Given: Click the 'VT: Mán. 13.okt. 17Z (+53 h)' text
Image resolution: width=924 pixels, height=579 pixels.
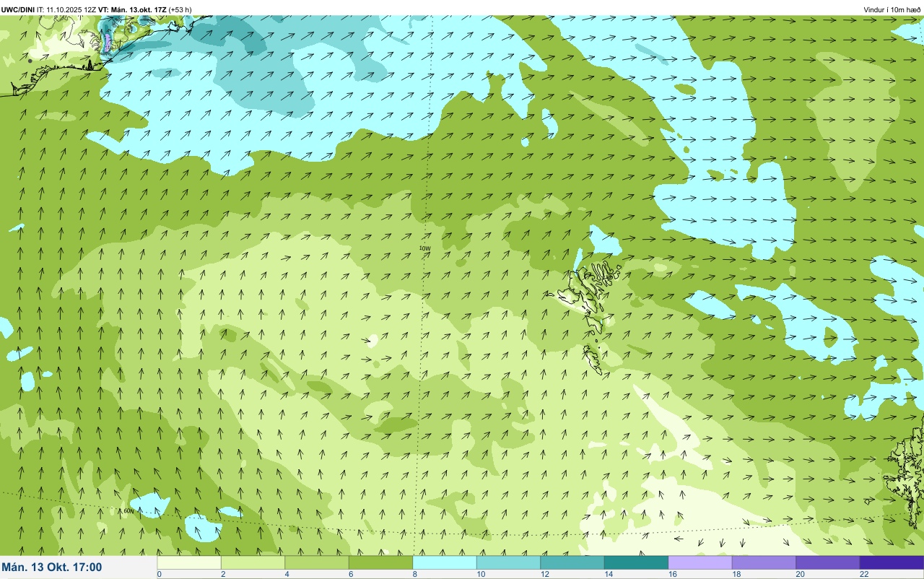Looking at the screenshot, I should click(x=145, y=9).
